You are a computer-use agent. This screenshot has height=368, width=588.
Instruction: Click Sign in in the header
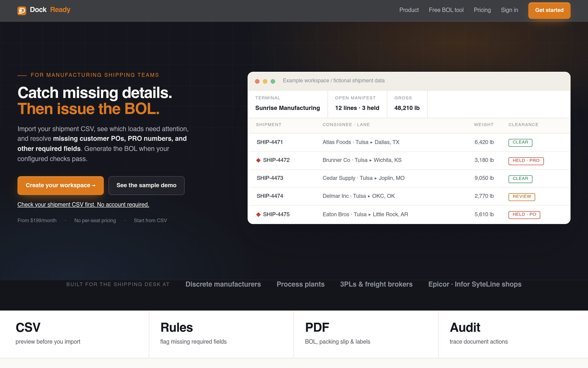click(x=509, y=10)
